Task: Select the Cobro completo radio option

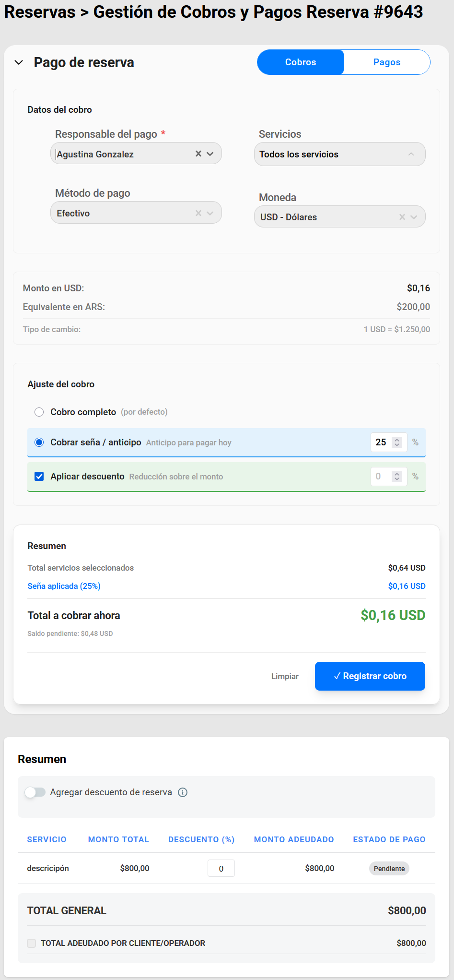Action: 39,412
